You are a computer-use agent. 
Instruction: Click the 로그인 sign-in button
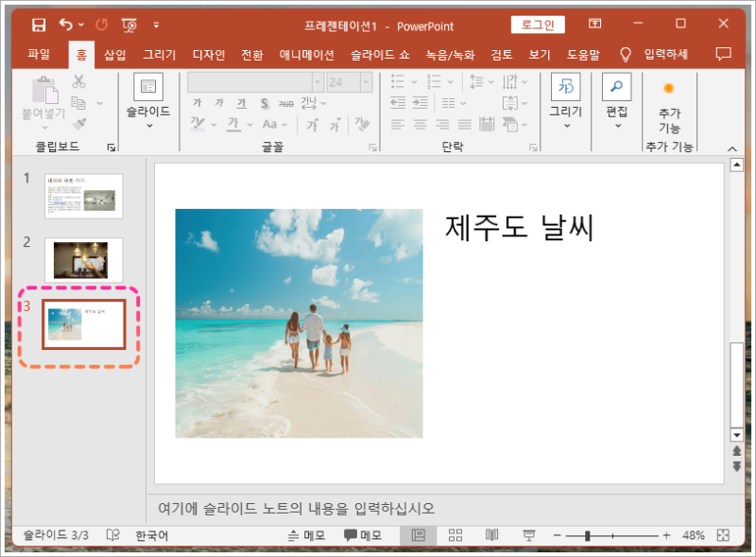538,24
